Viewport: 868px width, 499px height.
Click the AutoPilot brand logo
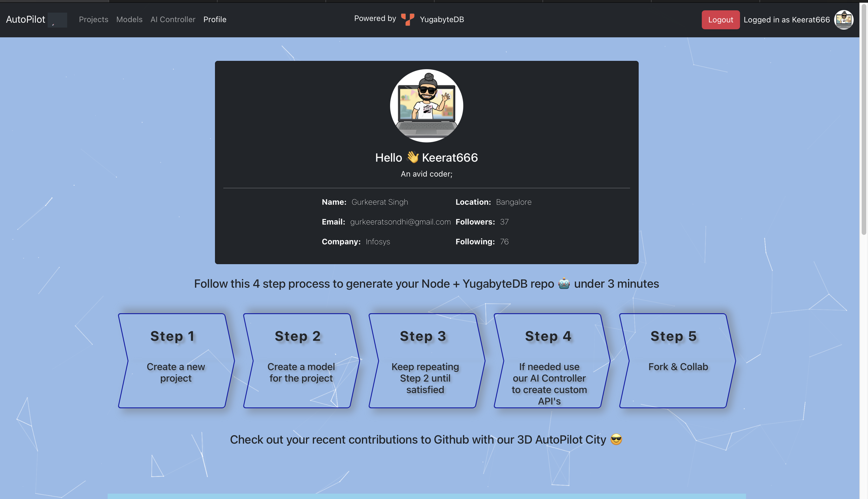(26, 20)
